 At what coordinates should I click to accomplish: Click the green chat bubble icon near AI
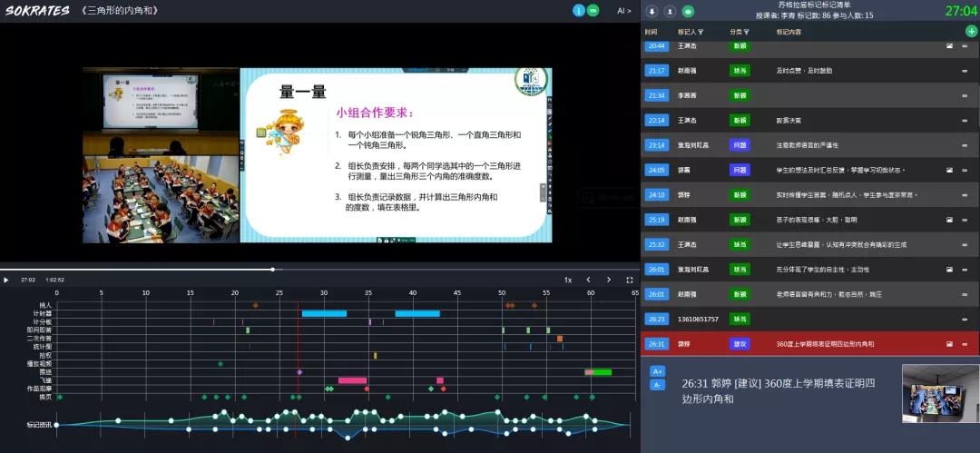tap(593, 11)
